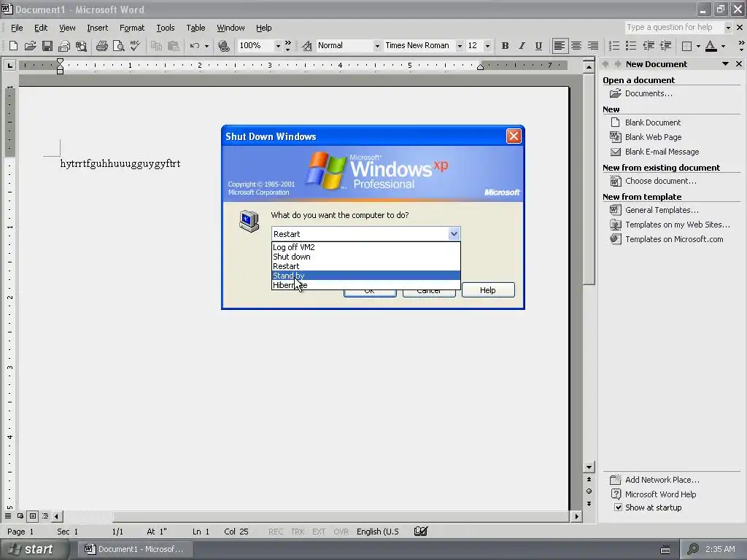This screenshot has height=560, width=747.
Task: Open the Tools menu
Action: coord(166,28)
